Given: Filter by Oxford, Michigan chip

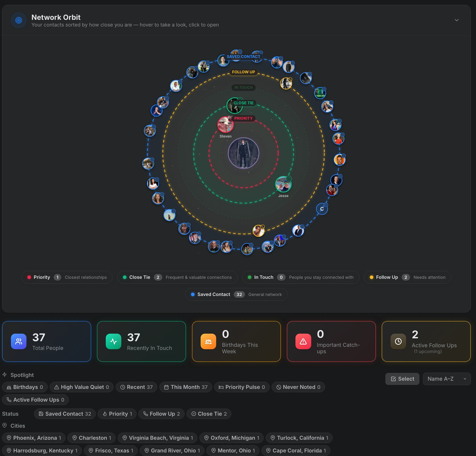Looking at the screenshot, I should [232, 438].
